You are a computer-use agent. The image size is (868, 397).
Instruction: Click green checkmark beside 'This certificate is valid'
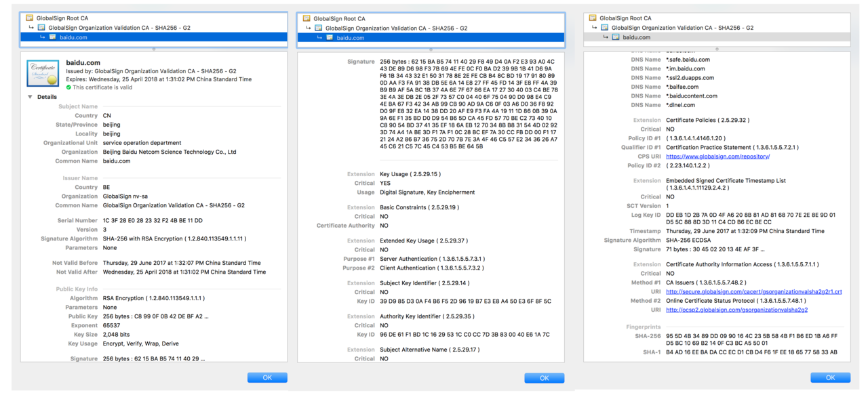[68, 87]
